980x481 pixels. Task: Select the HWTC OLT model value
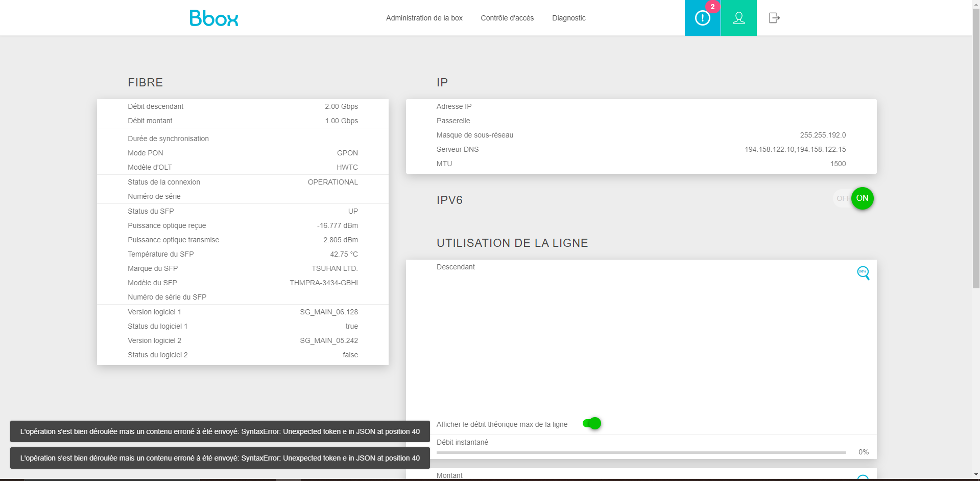pyautogui.click(x=347, y=167)
